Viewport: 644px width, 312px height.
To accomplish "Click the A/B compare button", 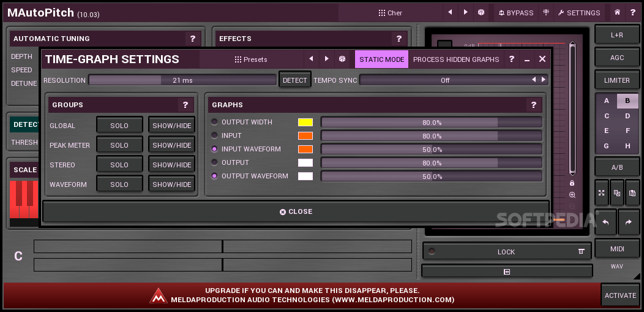I will point(617,167).
